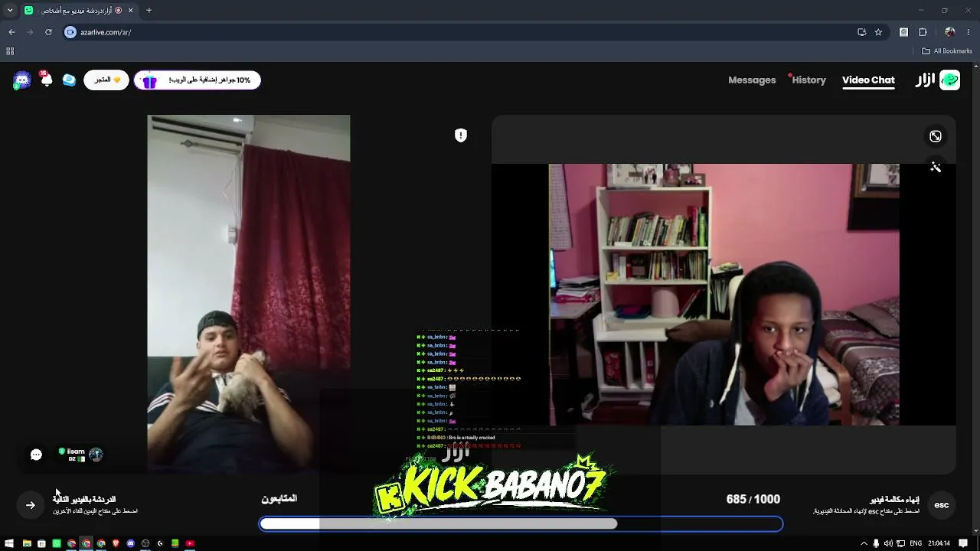Click the green Azar logo
This screenshot has width=980, height=551.
point(949,80)
